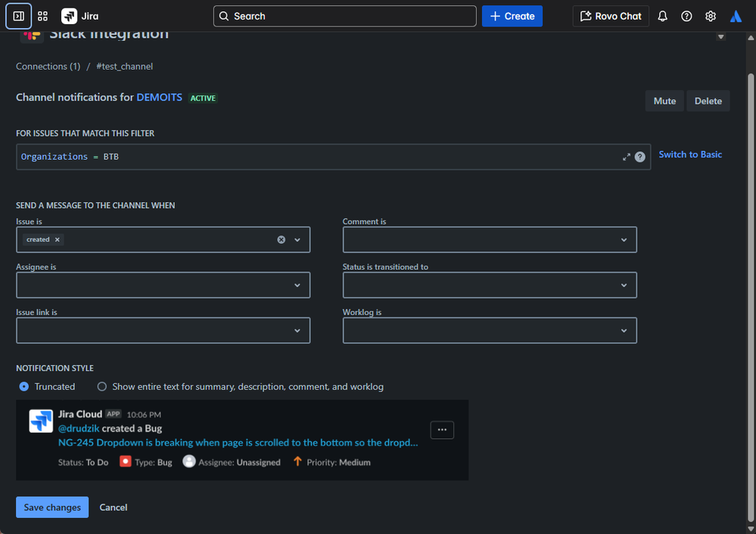This screenshot has width=756, height=534.
Task: Go to Connections (1) breadcrumb
Action: click(x=48, y=66)
